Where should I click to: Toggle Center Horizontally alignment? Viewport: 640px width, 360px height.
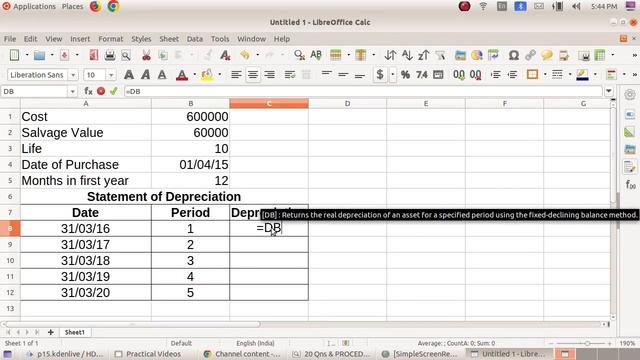[x=253, y=75]
